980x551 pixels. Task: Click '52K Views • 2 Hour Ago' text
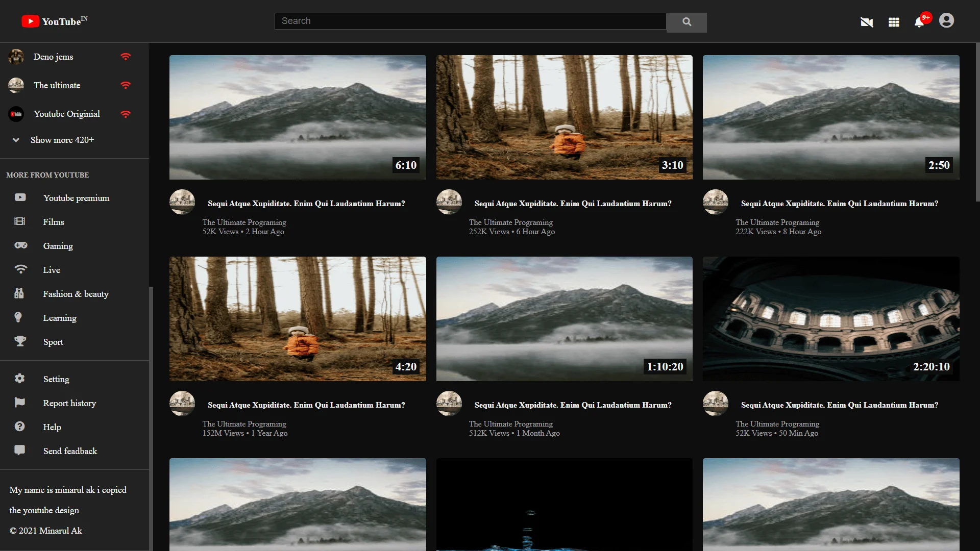tap(243, 232)
